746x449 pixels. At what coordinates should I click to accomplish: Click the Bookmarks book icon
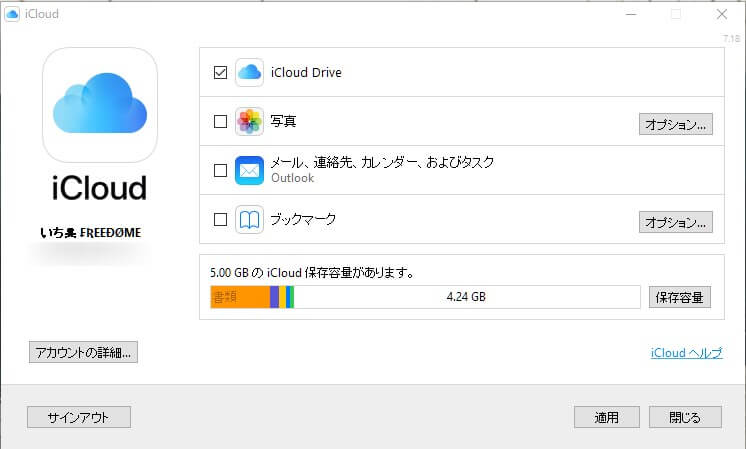[249, 219]
